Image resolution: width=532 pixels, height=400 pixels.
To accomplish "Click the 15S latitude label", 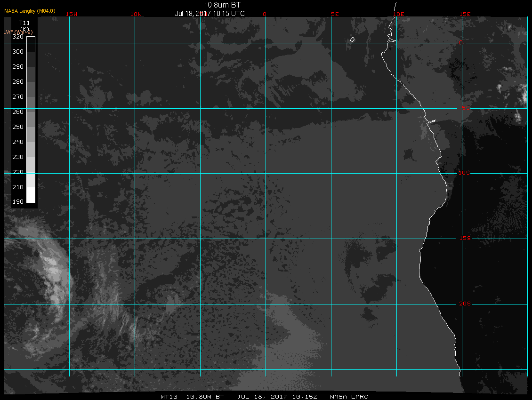I will pos(465,238).
